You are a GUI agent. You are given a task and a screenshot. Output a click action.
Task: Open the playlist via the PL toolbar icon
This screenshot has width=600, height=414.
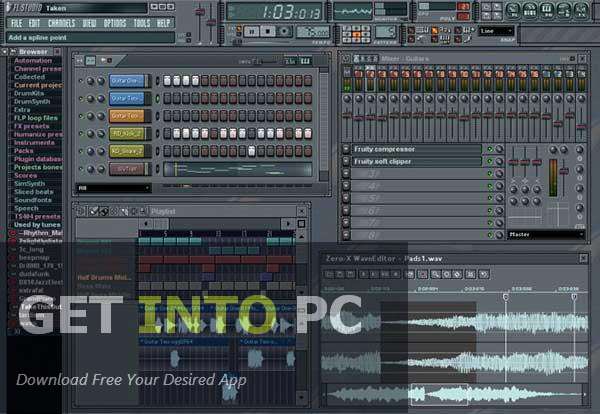click(x=513, y=11)
